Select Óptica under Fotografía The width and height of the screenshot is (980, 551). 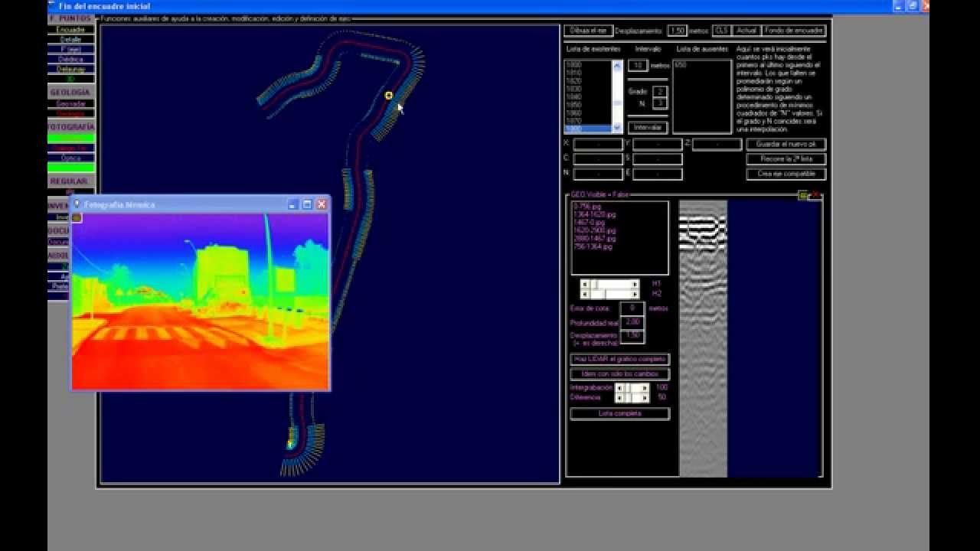71,158
